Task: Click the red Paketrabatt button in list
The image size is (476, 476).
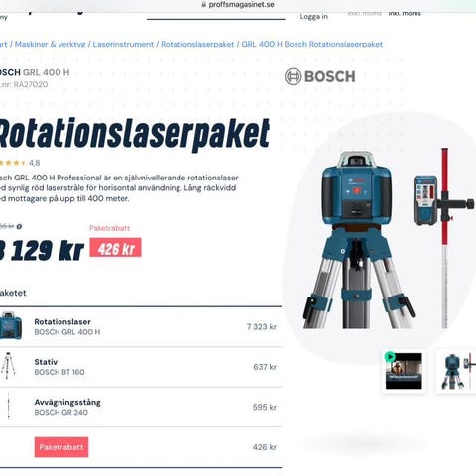Action: pyautogui.click(x=61, y=447)
